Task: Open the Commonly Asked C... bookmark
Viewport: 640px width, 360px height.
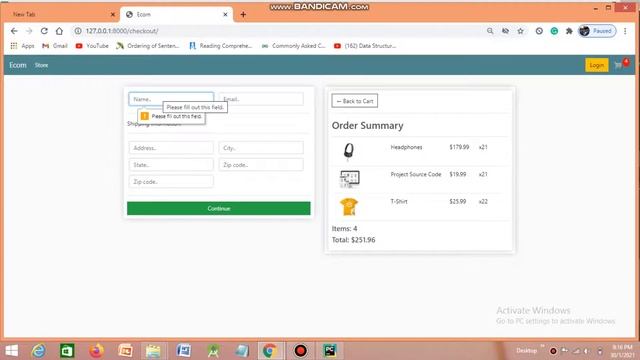Action: tap(293, 46)
